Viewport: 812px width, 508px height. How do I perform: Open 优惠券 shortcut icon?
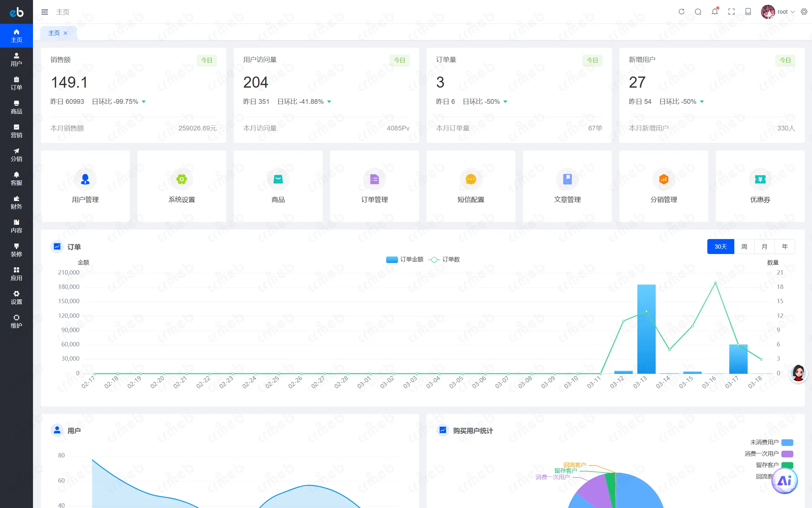760,179
